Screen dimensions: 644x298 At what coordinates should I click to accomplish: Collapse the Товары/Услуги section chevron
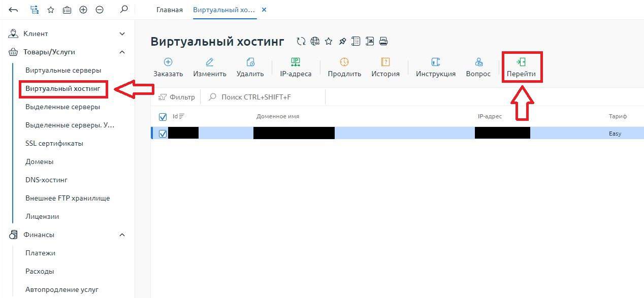[x=122, y=52]
